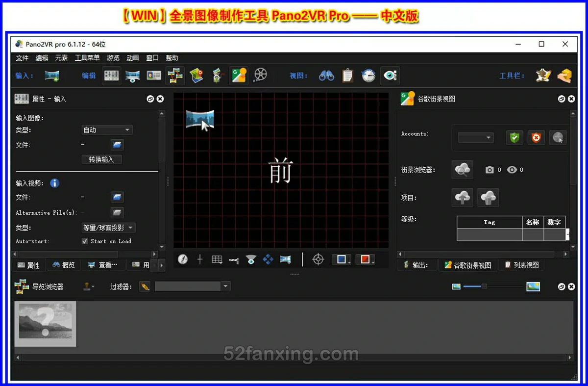This screenshot has height=386, width=588.
Task: Click the 名称 column header
Action: 533,222
